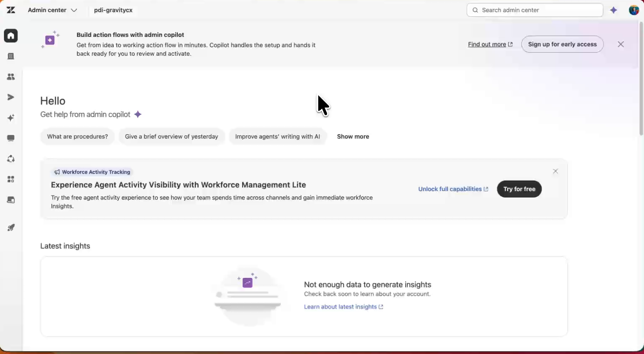Open the Home icon in sidebar

(11, 36)
